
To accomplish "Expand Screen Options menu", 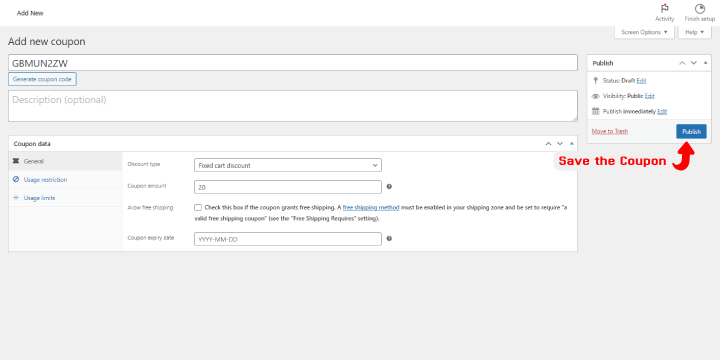I will pos(644,32).
